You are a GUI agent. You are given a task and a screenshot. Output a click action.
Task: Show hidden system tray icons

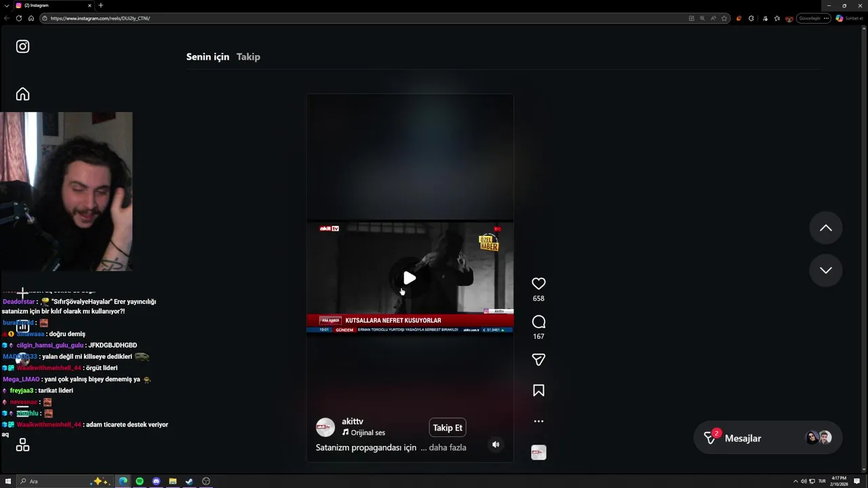pyautogui.click(x=796, y=481)
